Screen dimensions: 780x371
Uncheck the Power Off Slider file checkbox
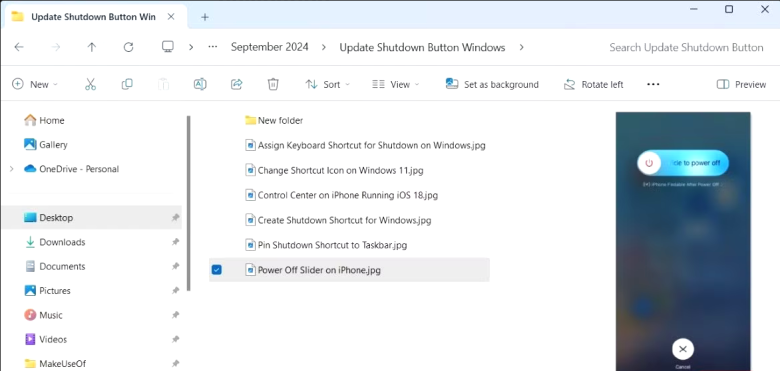[216, 270]
